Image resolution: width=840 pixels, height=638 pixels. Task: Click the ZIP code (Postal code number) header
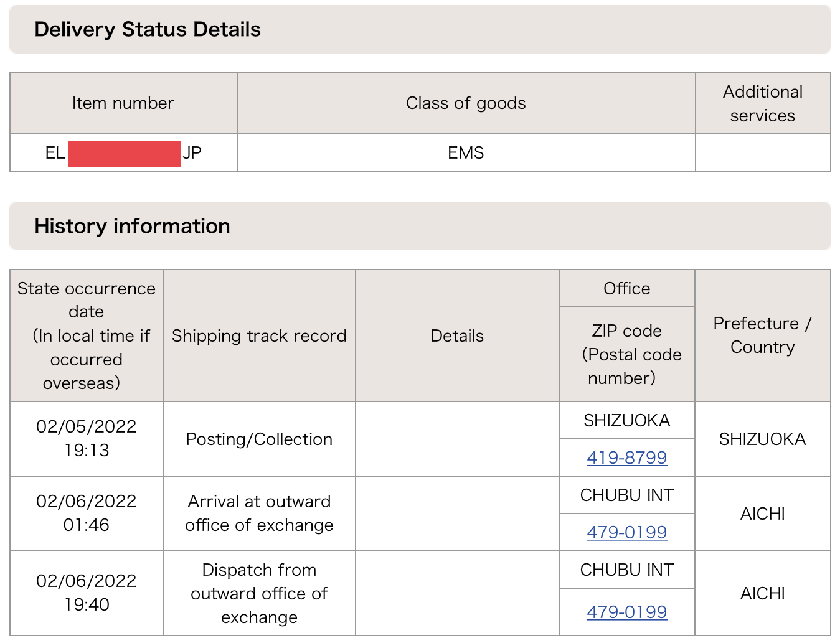[x=626, y=354]
